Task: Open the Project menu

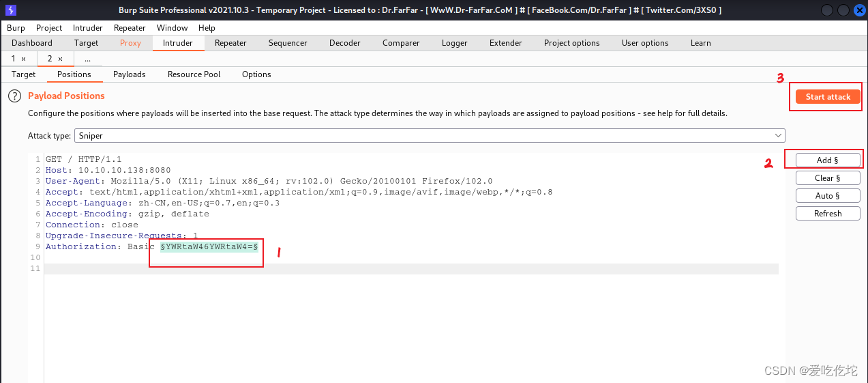Action: 49,28
